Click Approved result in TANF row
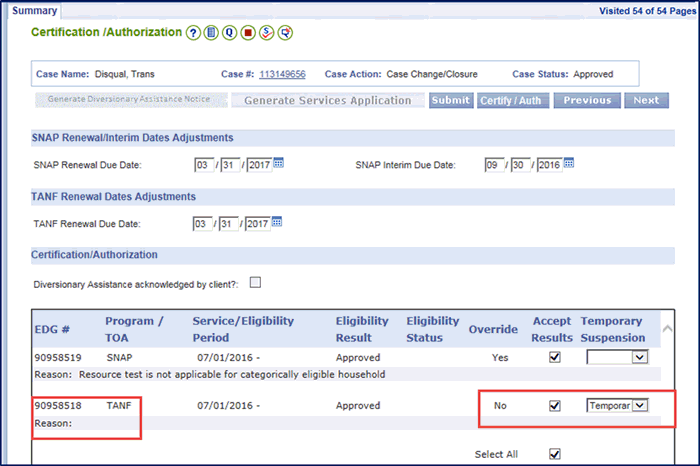Screen dimensions: 700x466 click(x=358, y=406)
